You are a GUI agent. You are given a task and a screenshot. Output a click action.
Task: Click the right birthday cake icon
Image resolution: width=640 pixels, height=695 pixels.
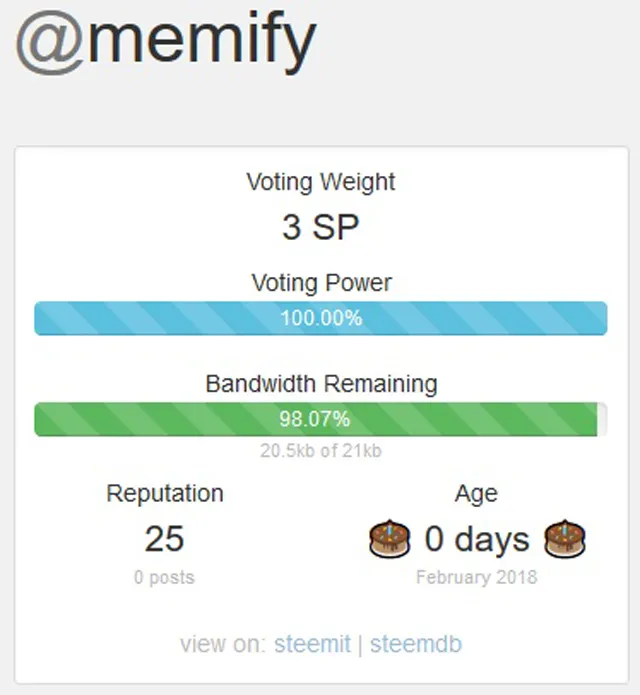[x=565, y=539]
